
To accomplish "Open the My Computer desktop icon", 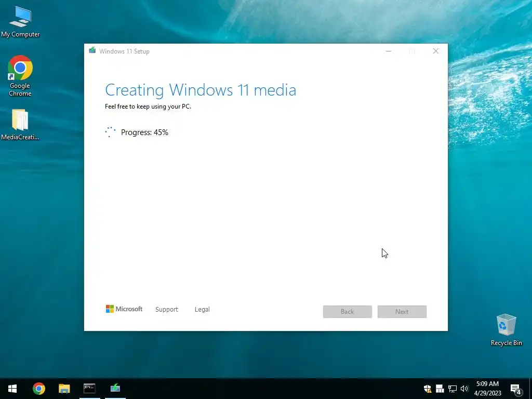I will [20, 21].
